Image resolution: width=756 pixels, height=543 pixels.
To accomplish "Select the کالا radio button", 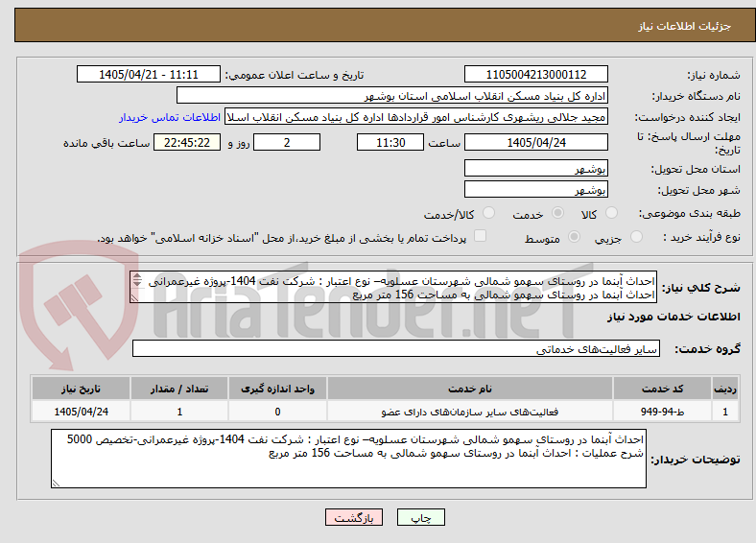I will click(611, 213).
